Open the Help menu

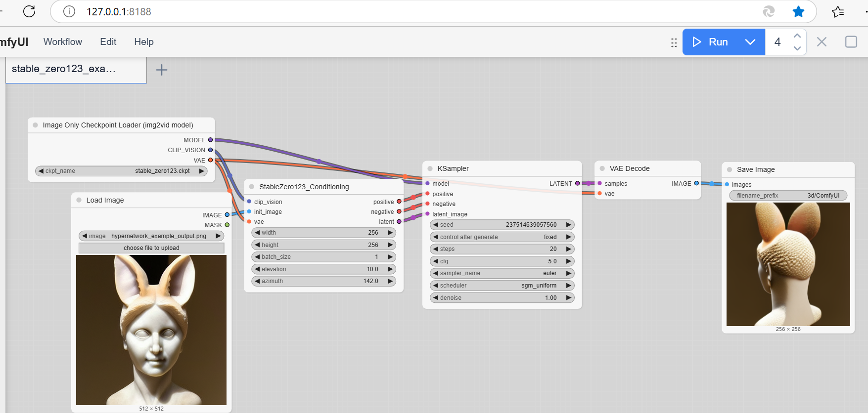144,42
